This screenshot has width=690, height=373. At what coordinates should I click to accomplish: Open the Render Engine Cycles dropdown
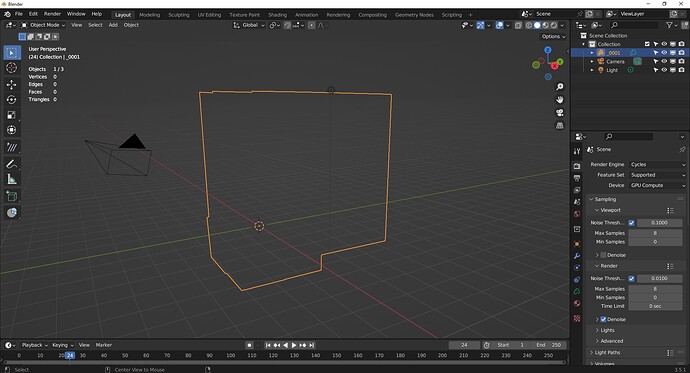tap(657, 165)
